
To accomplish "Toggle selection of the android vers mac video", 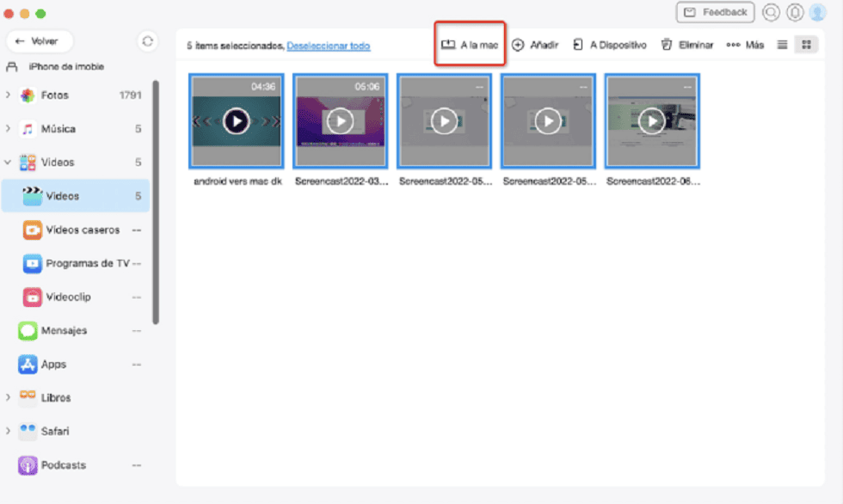I will coord(236,120).
